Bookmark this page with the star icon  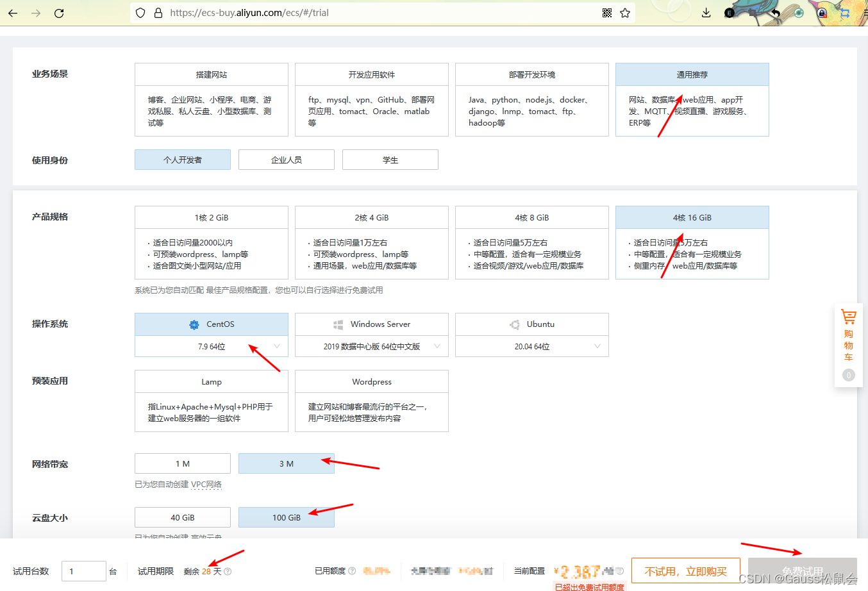click(x=625, y=13)
